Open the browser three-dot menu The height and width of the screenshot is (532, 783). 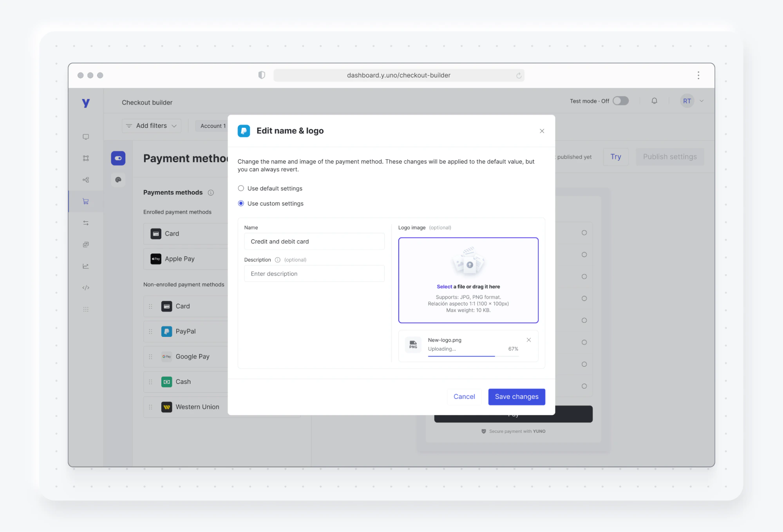(x=698, y=75)
